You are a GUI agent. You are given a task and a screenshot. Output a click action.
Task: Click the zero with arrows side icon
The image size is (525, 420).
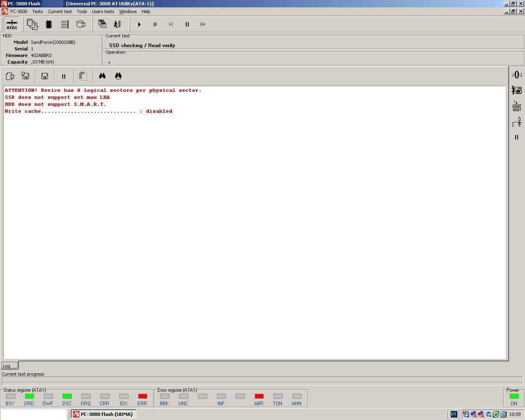(517, 75)
